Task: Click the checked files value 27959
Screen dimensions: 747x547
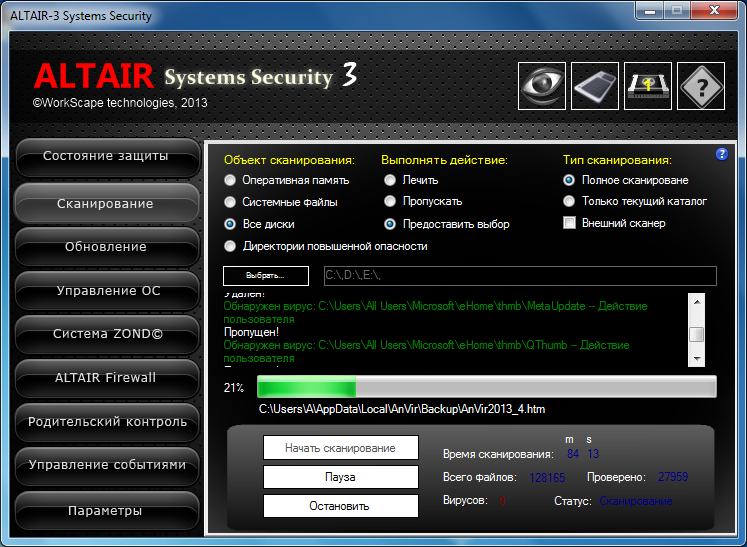Action: click(673, 477)
